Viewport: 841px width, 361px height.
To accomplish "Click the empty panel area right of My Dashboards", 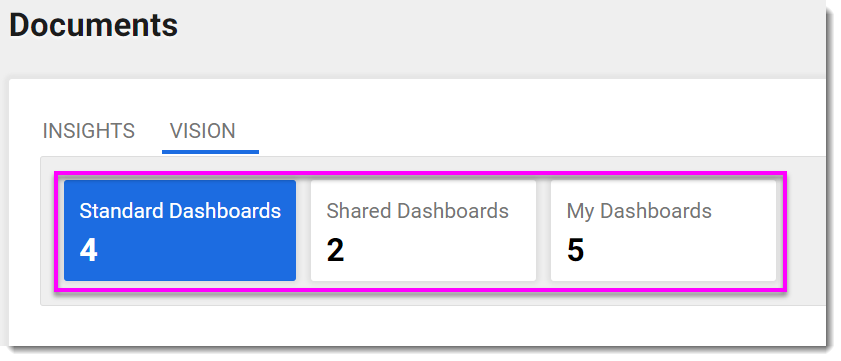I will point(807,231).
